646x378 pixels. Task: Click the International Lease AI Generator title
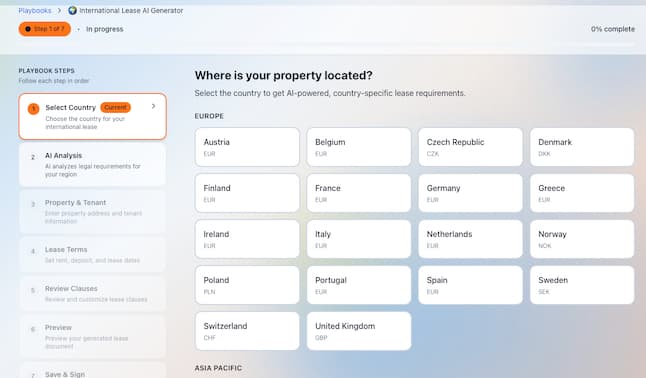131,10
